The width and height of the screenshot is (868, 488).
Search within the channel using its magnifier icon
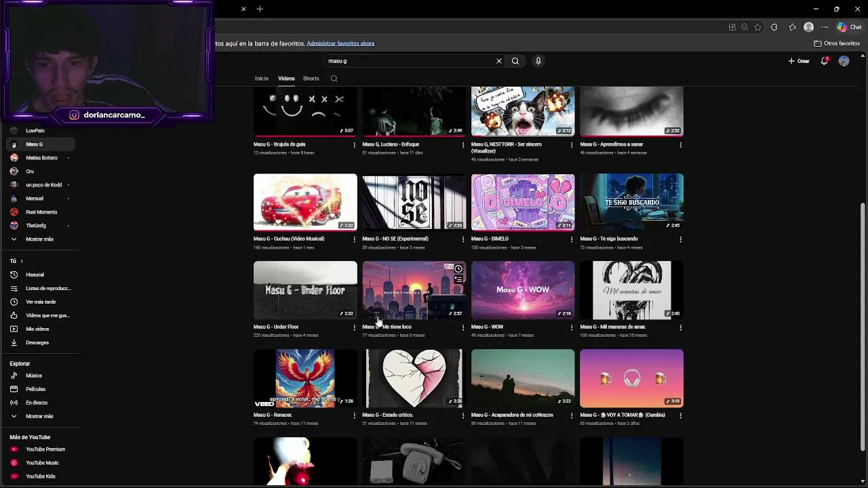(x=334, y=79)
